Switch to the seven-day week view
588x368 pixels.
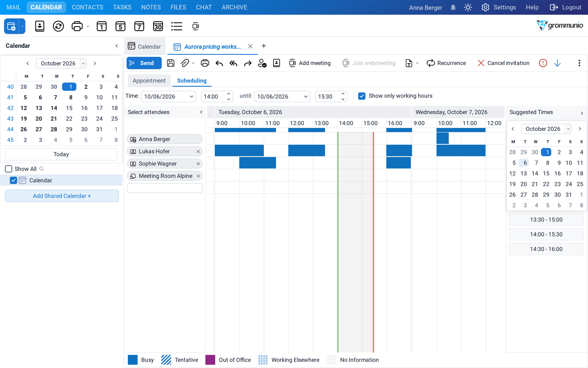[139, 26]
